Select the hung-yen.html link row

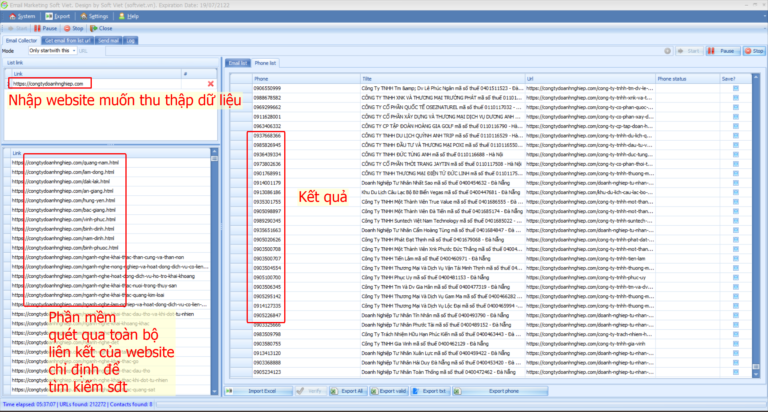(x=110, y=200)
